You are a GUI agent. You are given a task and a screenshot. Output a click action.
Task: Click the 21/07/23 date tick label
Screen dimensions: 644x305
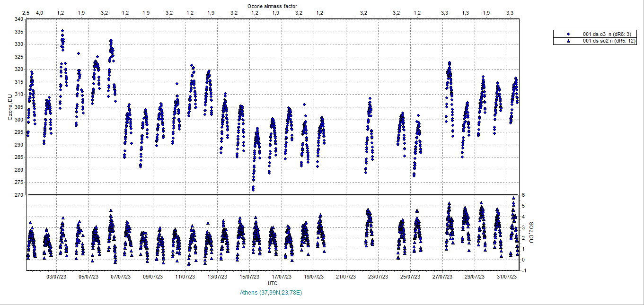coord(346,277)
